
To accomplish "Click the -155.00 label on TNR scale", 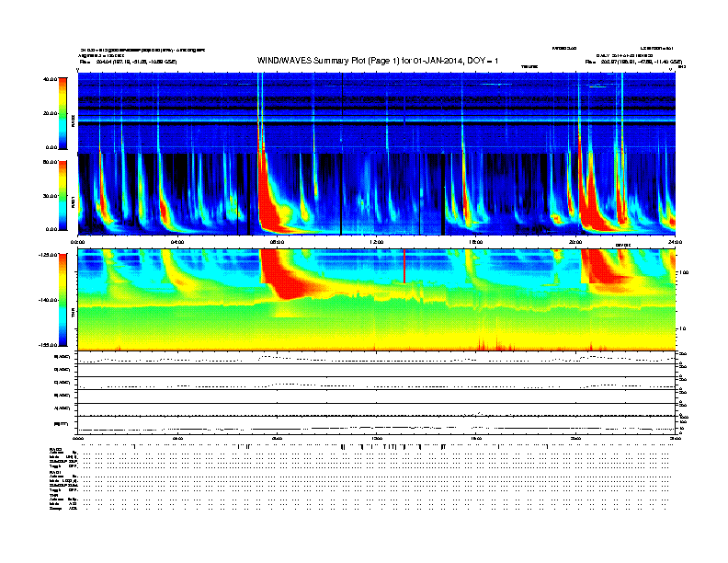I will [x=49, y=345].
